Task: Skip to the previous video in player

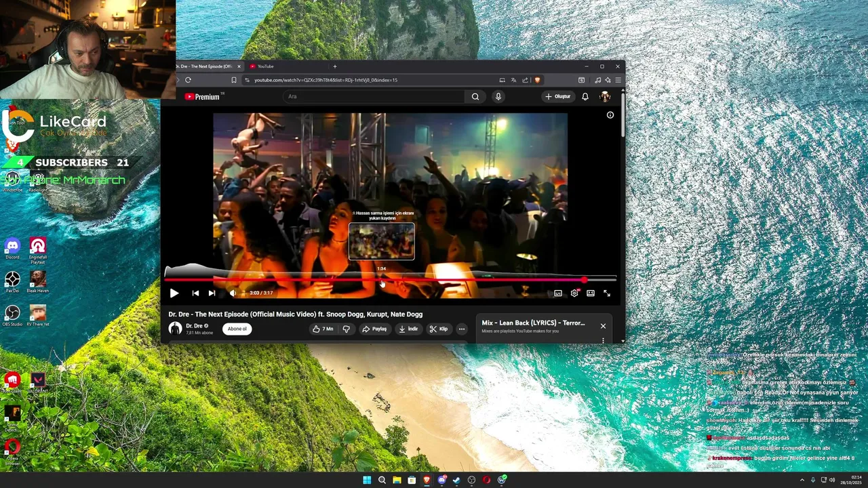Action: [195, 293]
